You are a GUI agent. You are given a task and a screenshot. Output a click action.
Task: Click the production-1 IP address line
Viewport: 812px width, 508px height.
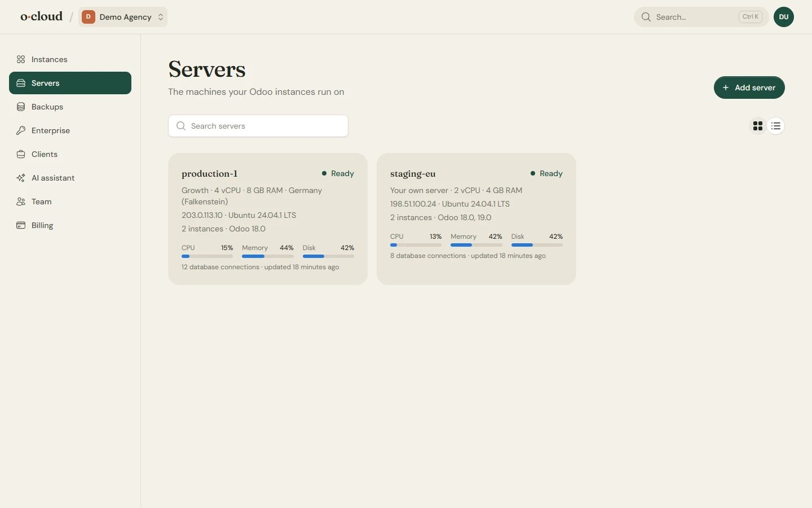point(239,215)
